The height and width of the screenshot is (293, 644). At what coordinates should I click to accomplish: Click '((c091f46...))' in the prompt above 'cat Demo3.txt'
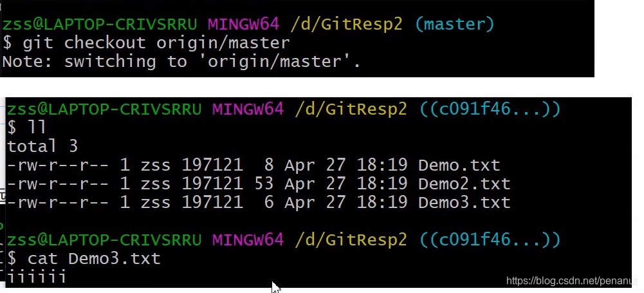pyautogui.click(x=490, y=240)
